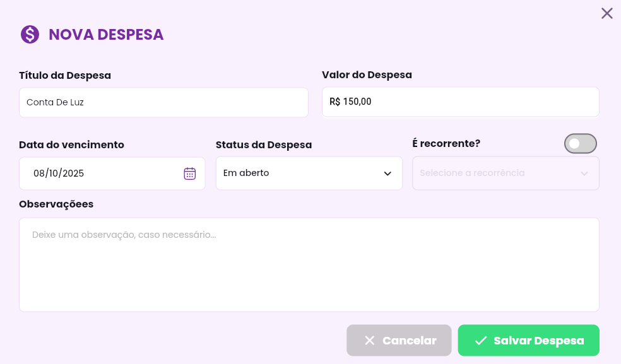621x364 pixels.
Task: Click the dollar coin icon beside Nova Despesa
Action: 30,34
